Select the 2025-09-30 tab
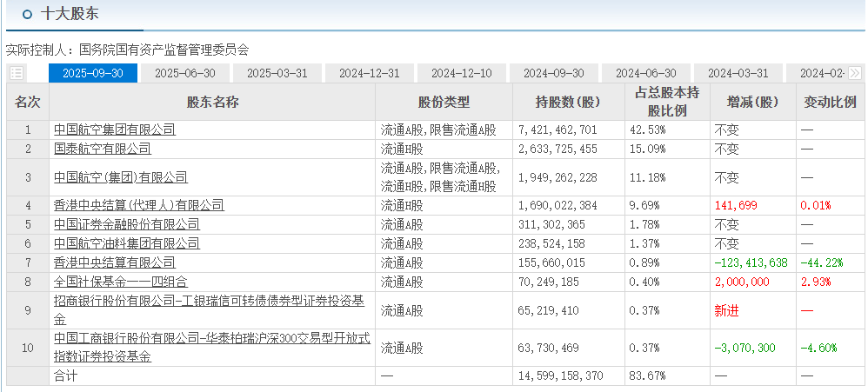868x392 pixels. pyautogui.click(x=93, y=73)
